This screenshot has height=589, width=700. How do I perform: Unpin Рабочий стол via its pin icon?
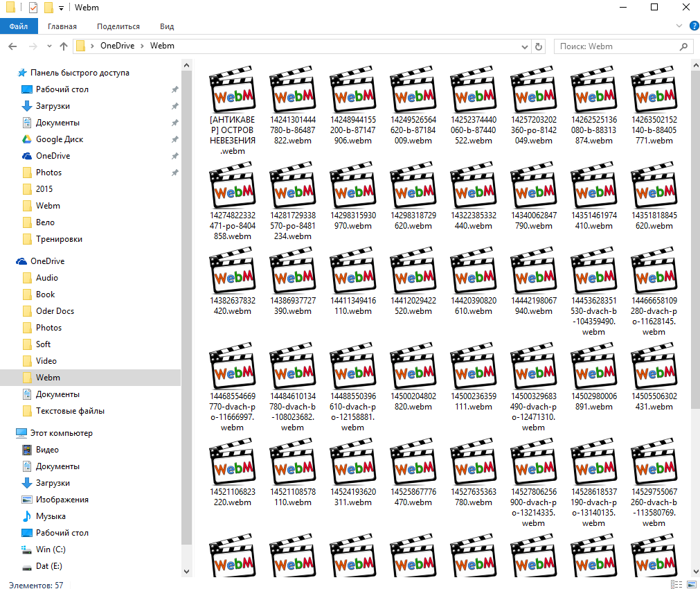[175, 90]
